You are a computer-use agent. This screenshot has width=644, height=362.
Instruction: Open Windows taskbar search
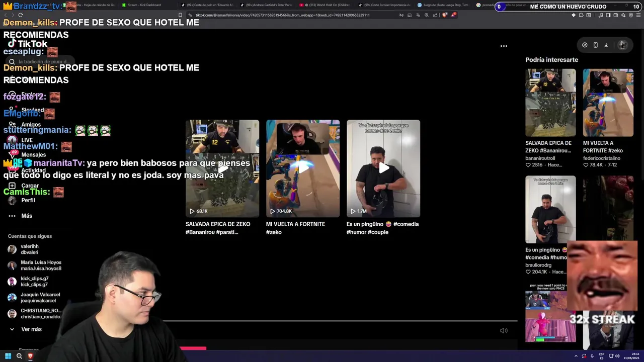pyautogui.click(x=19, y=356)
